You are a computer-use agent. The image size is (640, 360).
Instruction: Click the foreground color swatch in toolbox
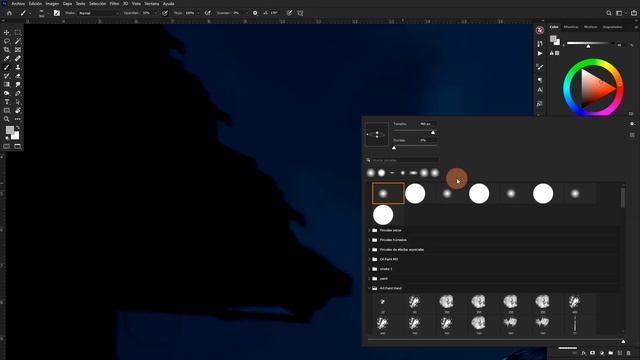tap(10, 130)
